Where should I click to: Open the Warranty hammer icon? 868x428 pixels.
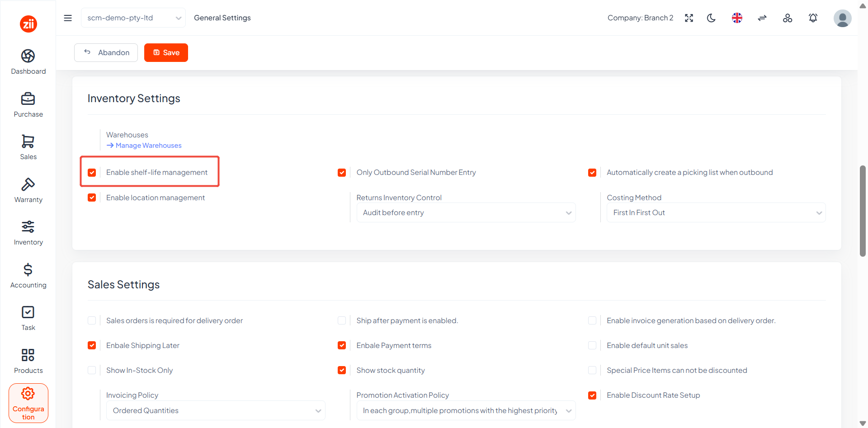28,184
